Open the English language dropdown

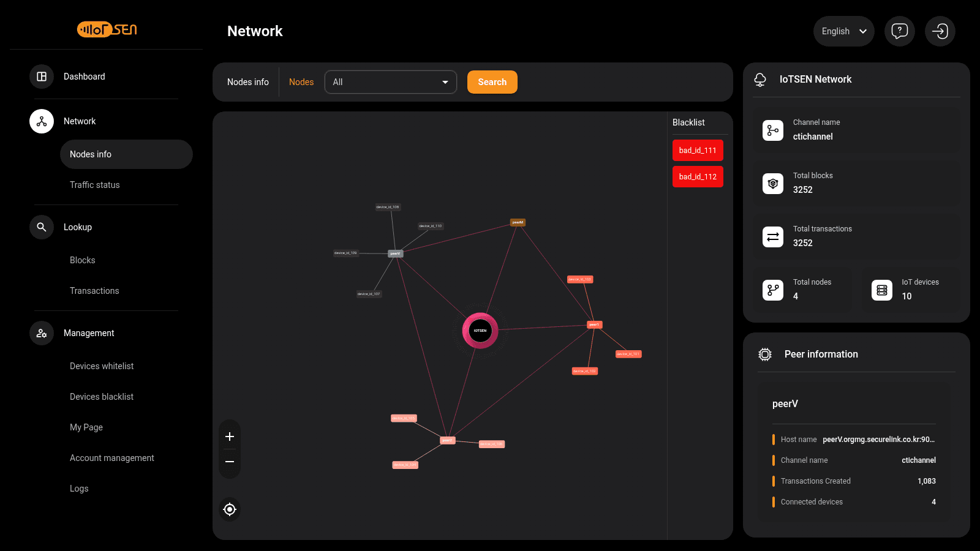click(x=844, y=31)
